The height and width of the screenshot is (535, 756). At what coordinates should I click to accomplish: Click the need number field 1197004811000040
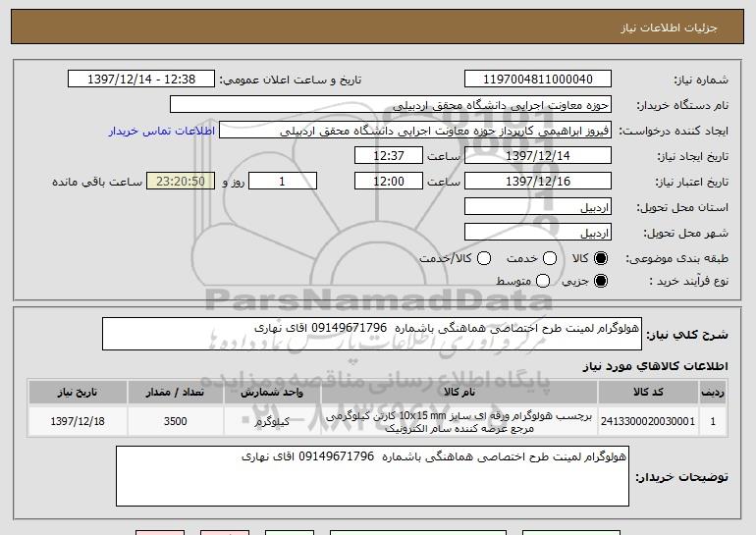point(538,80)
